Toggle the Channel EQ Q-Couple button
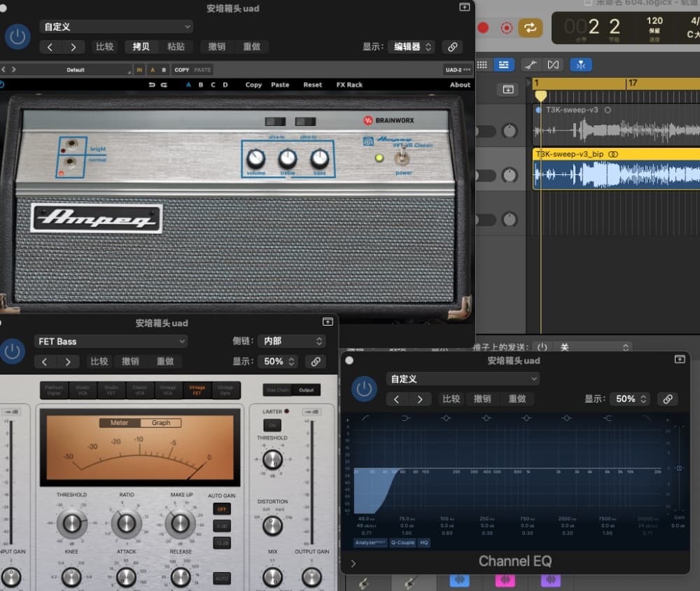700x591 pixels. click(x=402, y=543)
